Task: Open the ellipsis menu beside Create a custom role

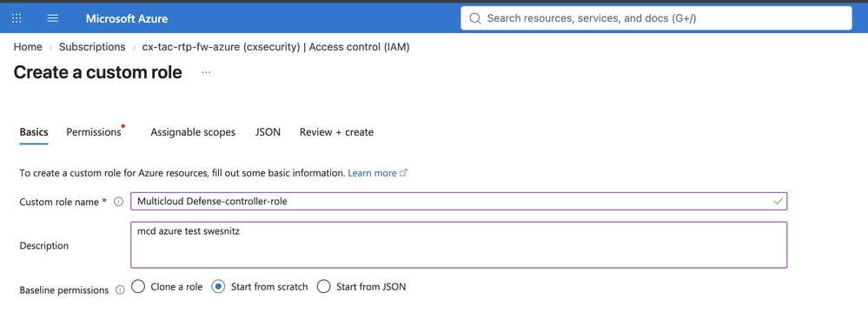Action: coord(207,72)
